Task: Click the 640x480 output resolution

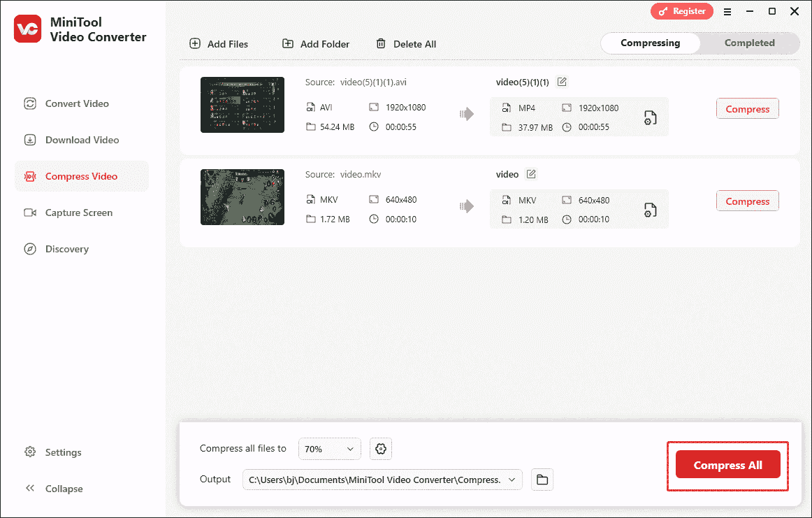Action: 594,200
